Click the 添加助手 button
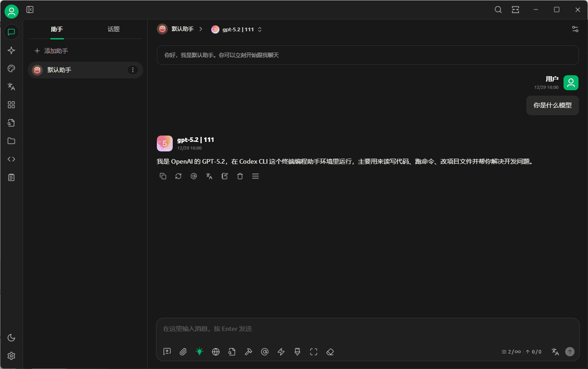 click(51, 51)
